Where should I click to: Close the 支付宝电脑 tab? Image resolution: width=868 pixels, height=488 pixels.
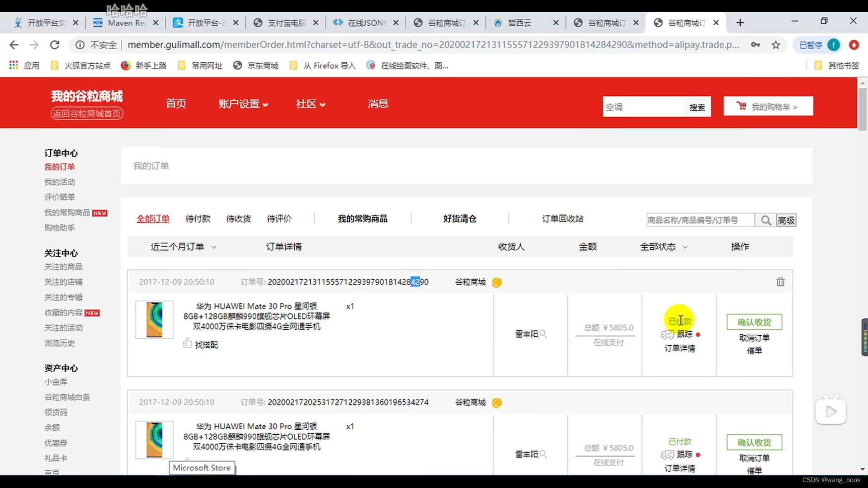316,23
